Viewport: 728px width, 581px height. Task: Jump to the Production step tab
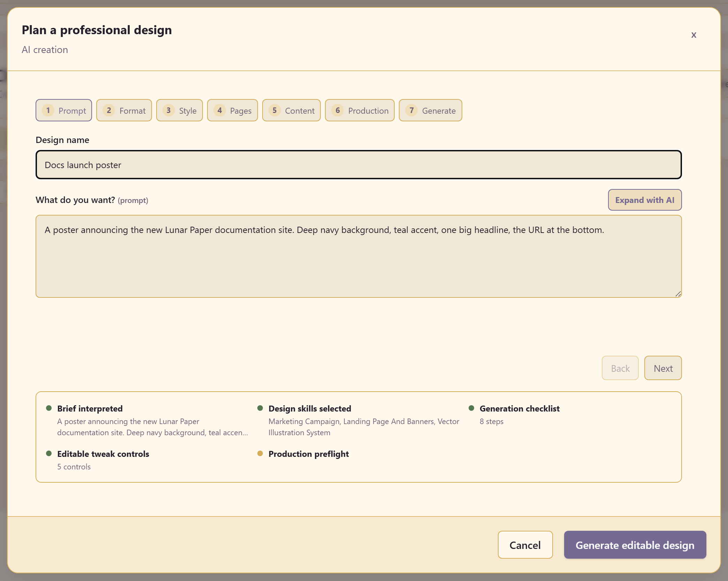pos(360,110)
